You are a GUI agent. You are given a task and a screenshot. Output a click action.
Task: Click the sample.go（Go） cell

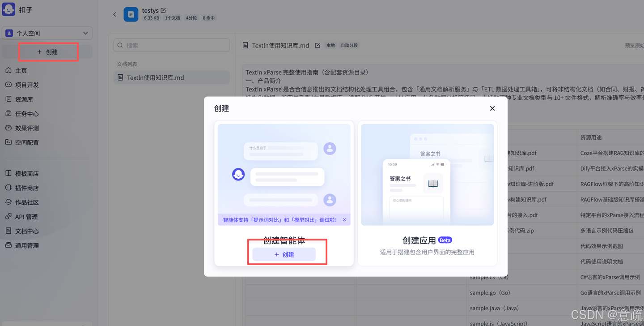coord(492,292)
